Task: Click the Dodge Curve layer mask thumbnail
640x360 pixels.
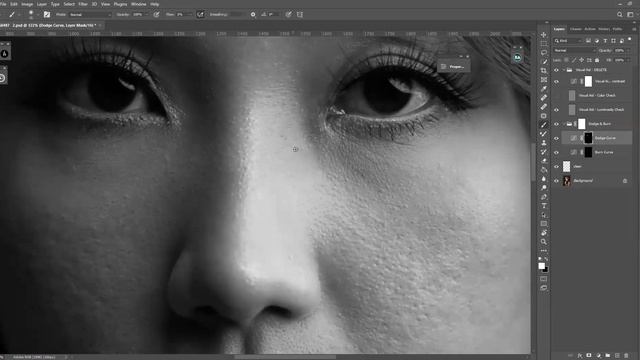Action: pos(588,138)
